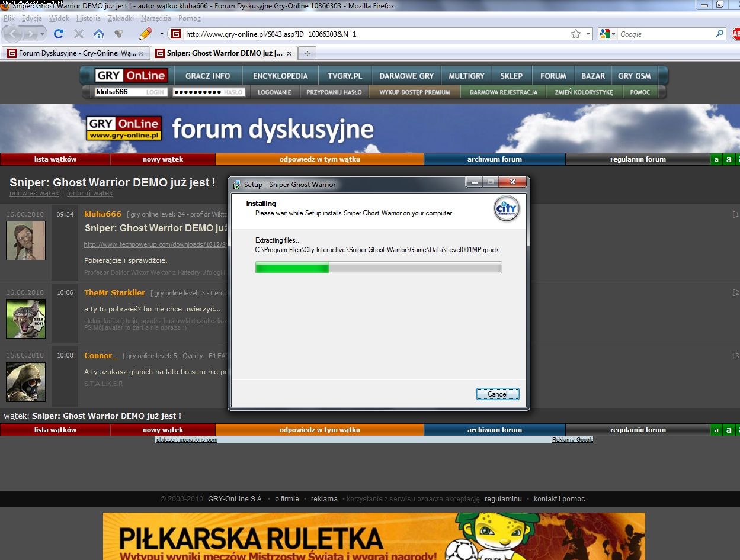
Task: Click the gray paw icon beside Home
Action: (118, 34)
